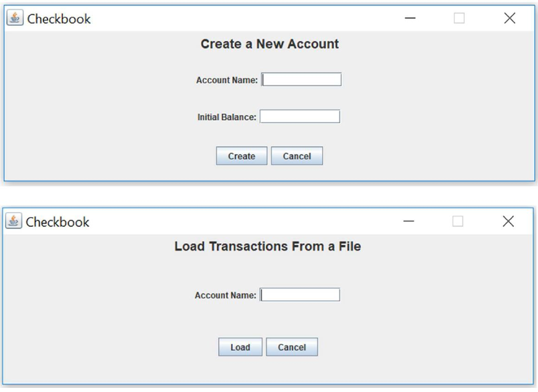
Task: Minimize the Create a New Account window
Action: pos(410,18)
